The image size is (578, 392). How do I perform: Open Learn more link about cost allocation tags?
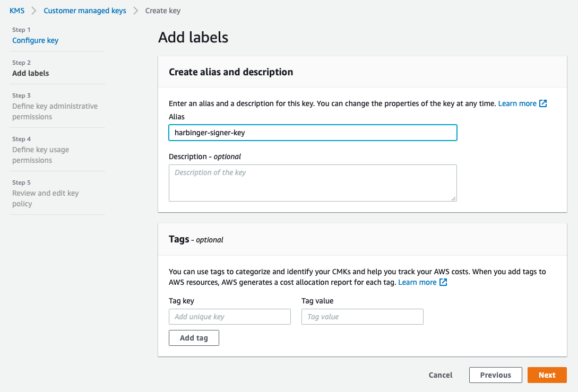pyautogui.click(x=417, y=282)
